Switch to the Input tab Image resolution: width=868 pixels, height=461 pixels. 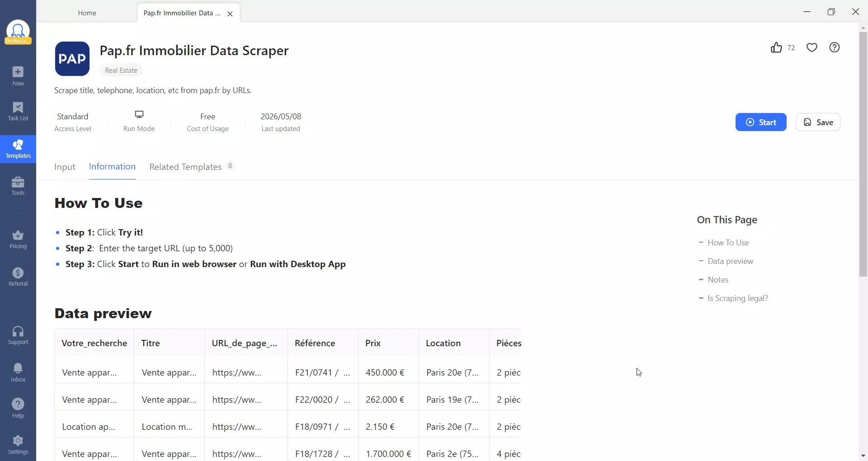point(65,167)
